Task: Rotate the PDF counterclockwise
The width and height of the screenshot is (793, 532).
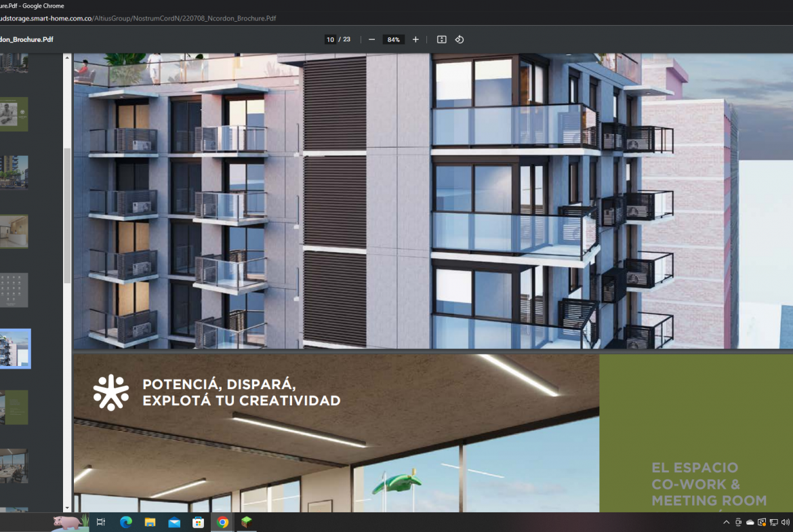Action: coord(460,39)
